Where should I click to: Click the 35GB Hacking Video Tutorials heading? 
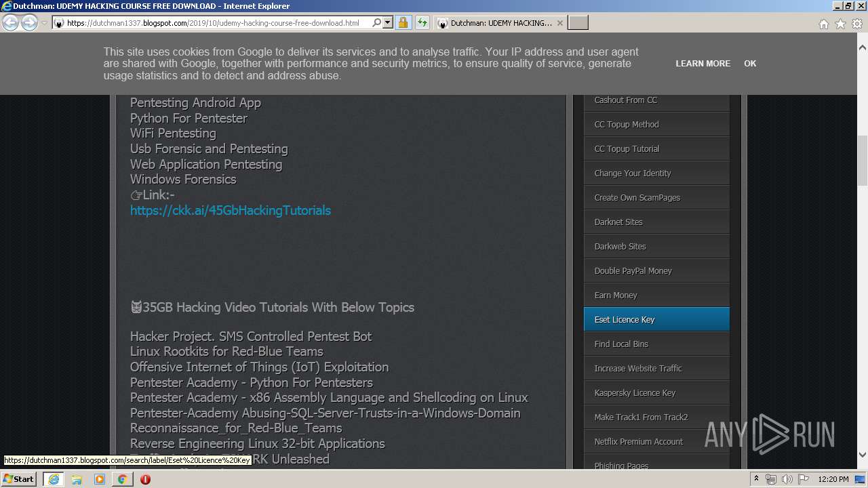point(272,308)
